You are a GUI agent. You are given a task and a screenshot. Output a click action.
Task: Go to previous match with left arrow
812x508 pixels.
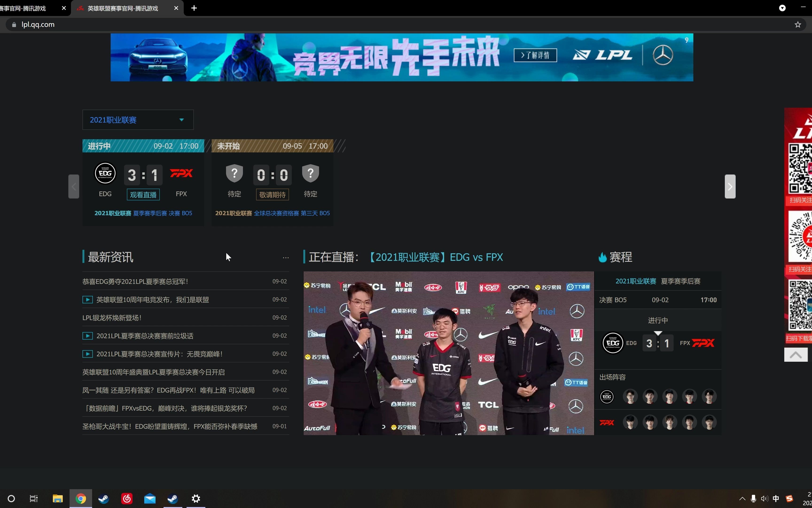tap(74, 187)
